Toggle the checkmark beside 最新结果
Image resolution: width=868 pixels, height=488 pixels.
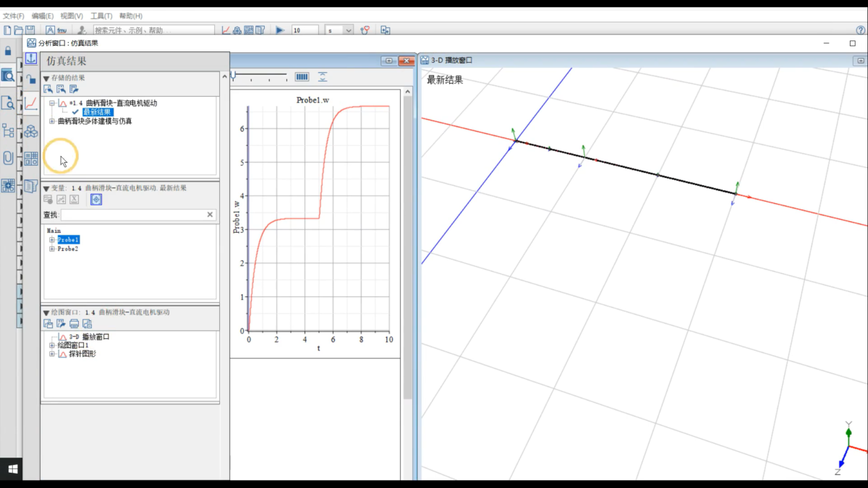[75, 112]
